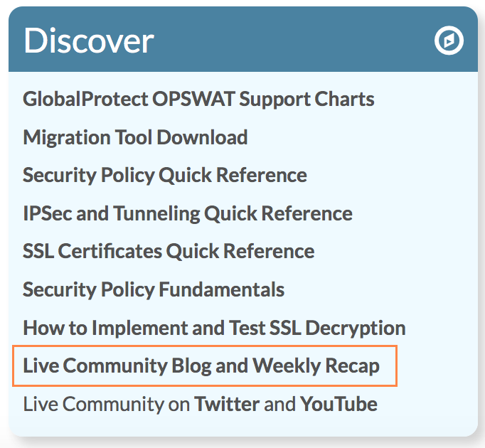485x448 pixels.
Task: Click the word Tunneling in IPSec link
Action: coord(157,214)
